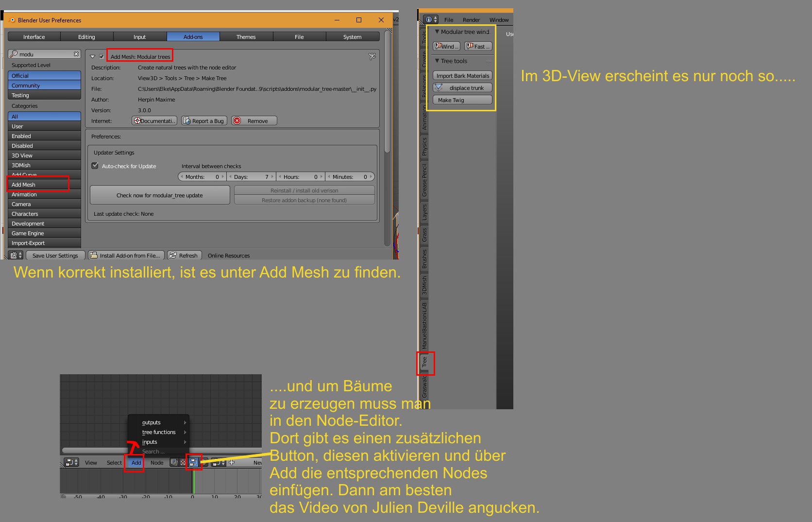
Task: Open the User Preferences editor type selector
Action: [x=16, y=255]
